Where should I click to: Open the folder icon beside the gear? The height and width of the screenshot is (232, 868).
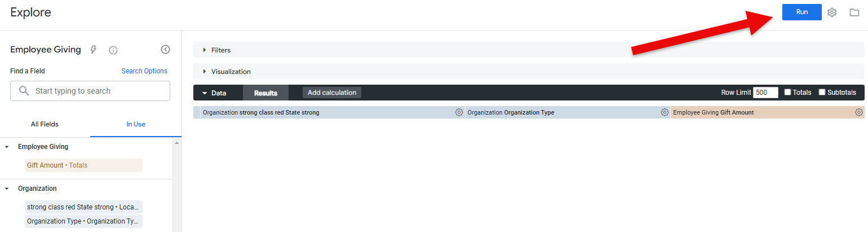tap(854, 12)
